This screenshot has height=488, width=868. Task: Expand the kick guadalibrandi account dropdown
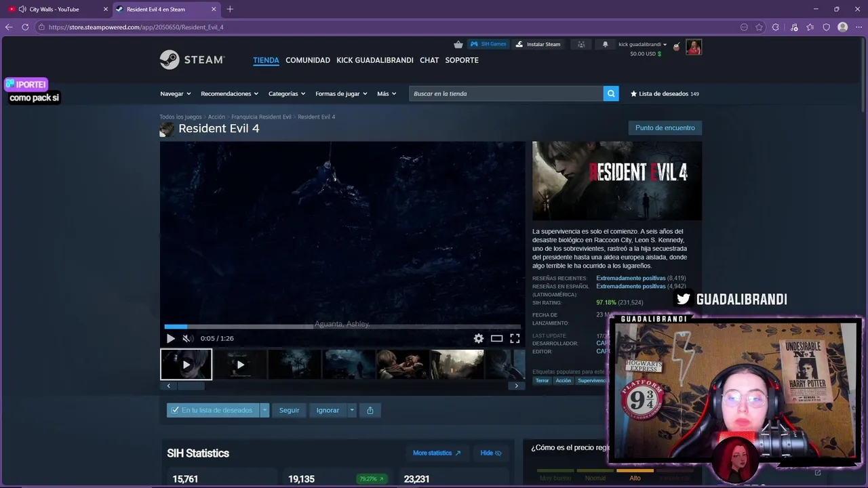(x=642, y=44)
